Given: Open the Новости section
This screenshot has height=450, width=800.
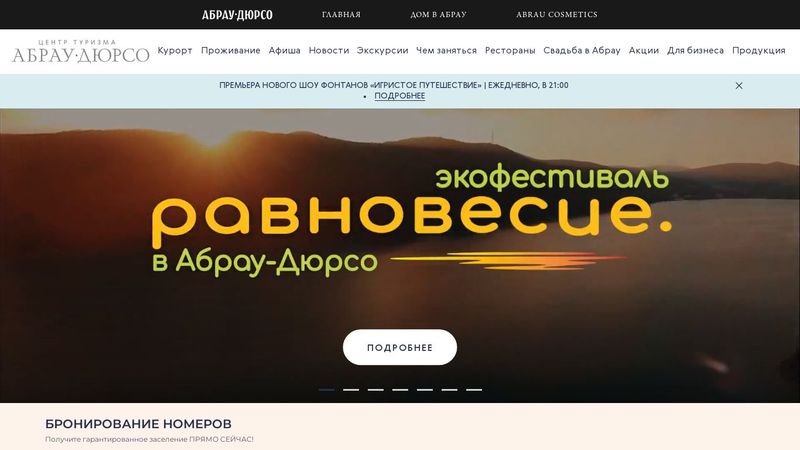Looking at the screenshot, I should pos(329,51).
